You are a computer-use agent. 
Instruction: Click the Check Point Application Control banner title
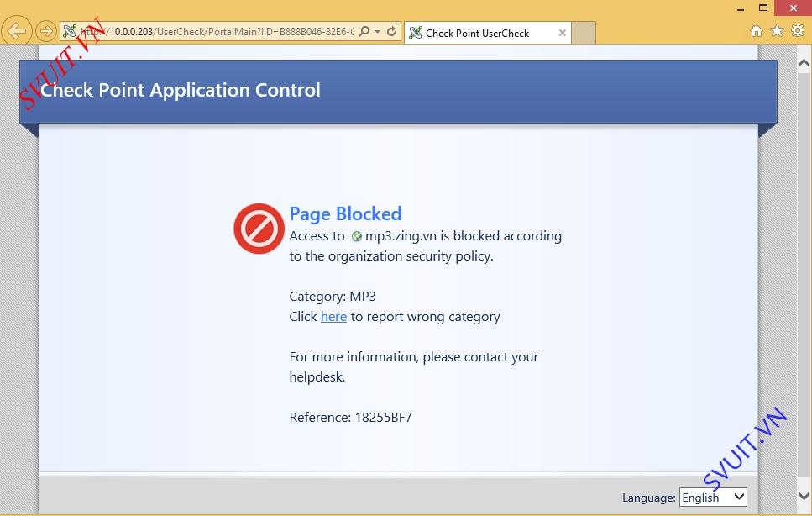(x=181, y=90)
